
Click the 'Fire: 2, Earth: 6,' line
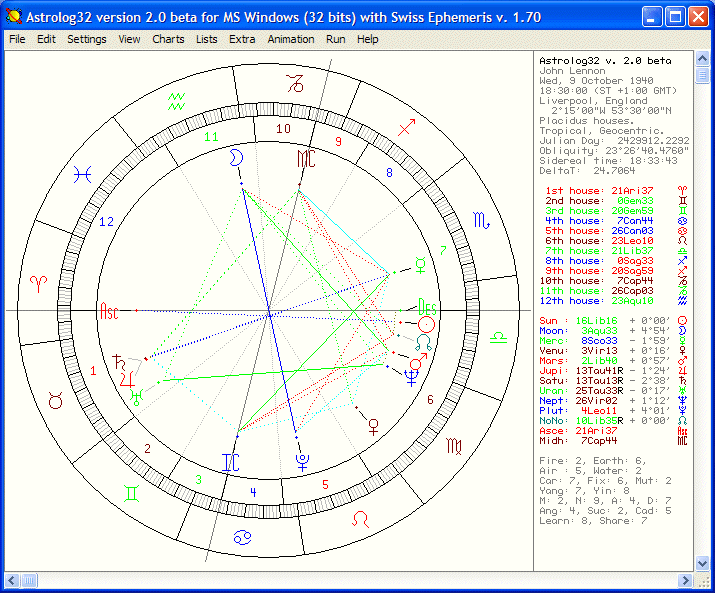pos(593,460)
